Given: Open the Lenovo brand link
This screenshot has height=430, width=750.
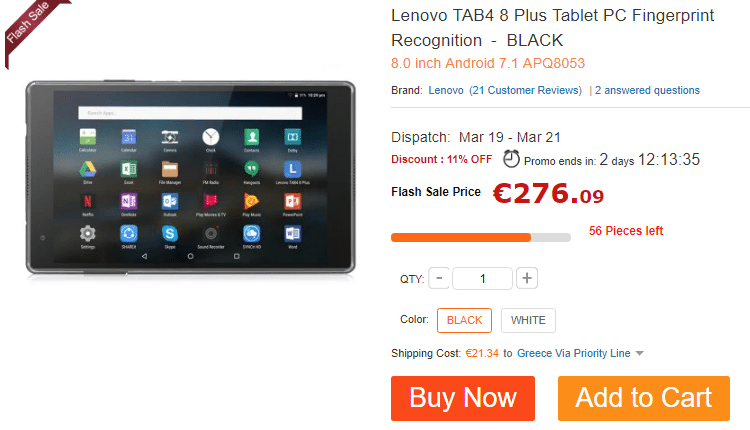Looking at the screenshot, I should point(446,90).
